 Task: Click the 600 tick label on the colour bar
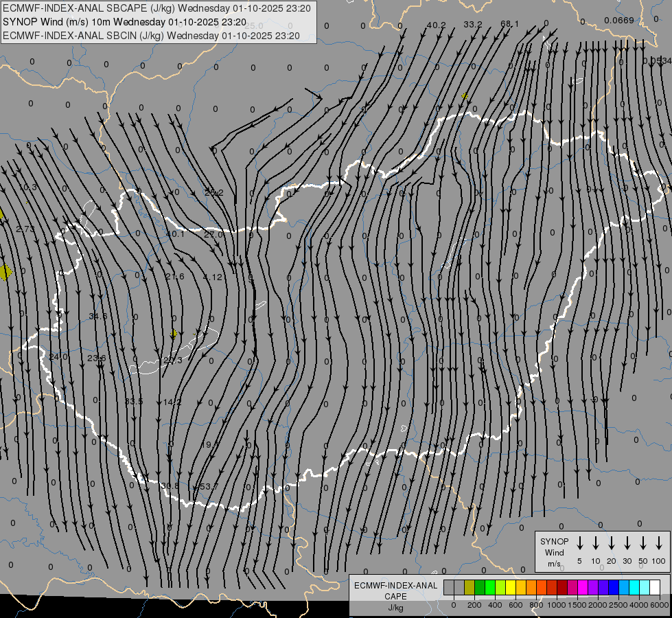click(515, 605)
